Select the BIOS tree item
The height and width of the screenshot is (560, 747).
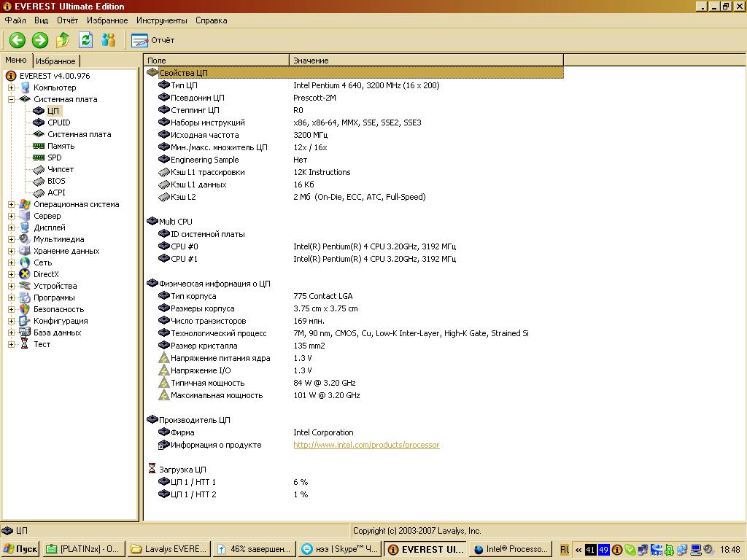point(56,181)
